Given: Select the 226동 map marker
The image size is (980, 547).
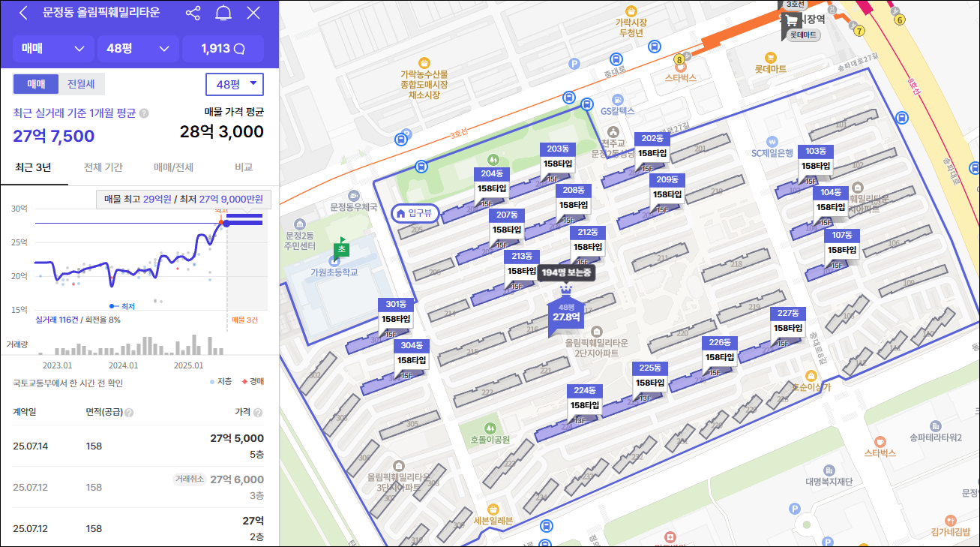Looking at the screenshot, I should pyautogui.click(x=719, y=351).
